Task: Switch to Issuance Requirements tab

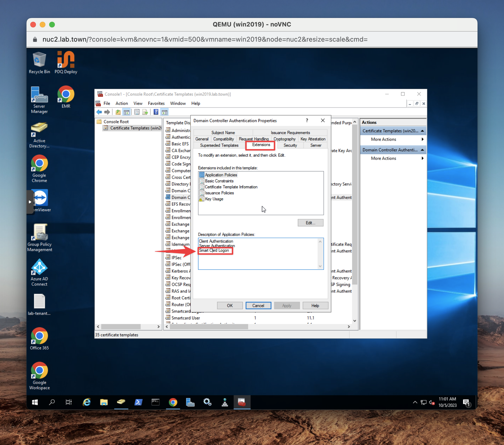Action: point(290,132)
